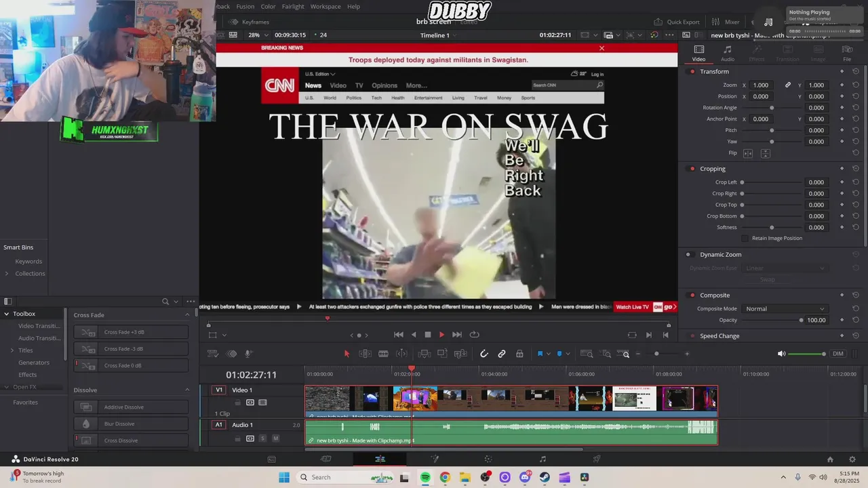Open the Workspace menu

pos(325,7)
